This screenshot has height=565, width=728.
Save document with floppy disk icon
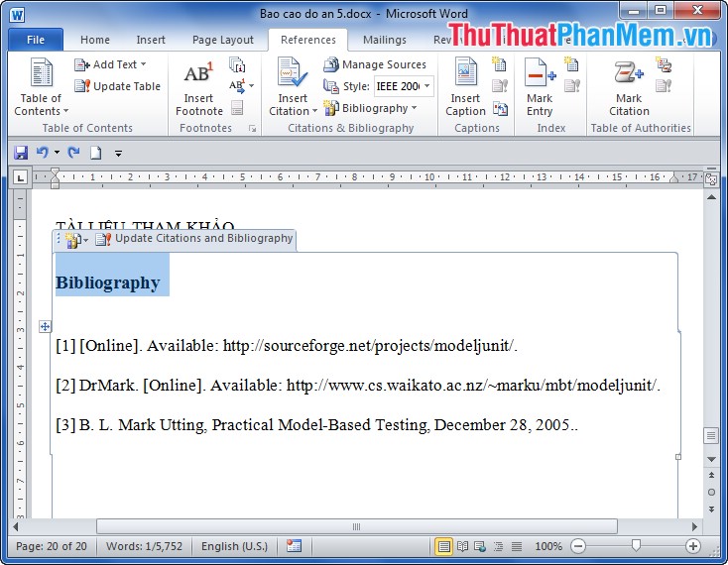(x=21, y=152)
